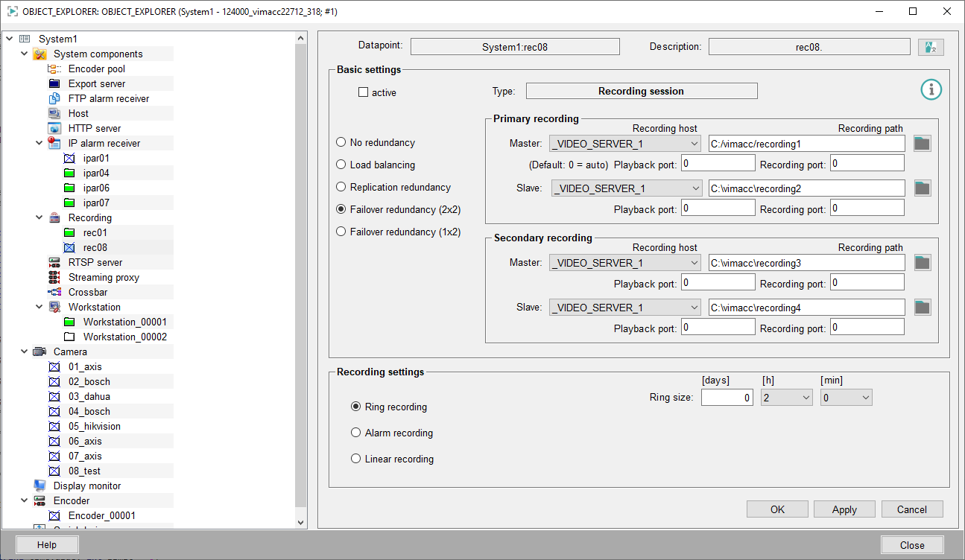This screenshot has width=965, height=560.
Task: Select No redundancy option
Action: click(x=341, y=142)
